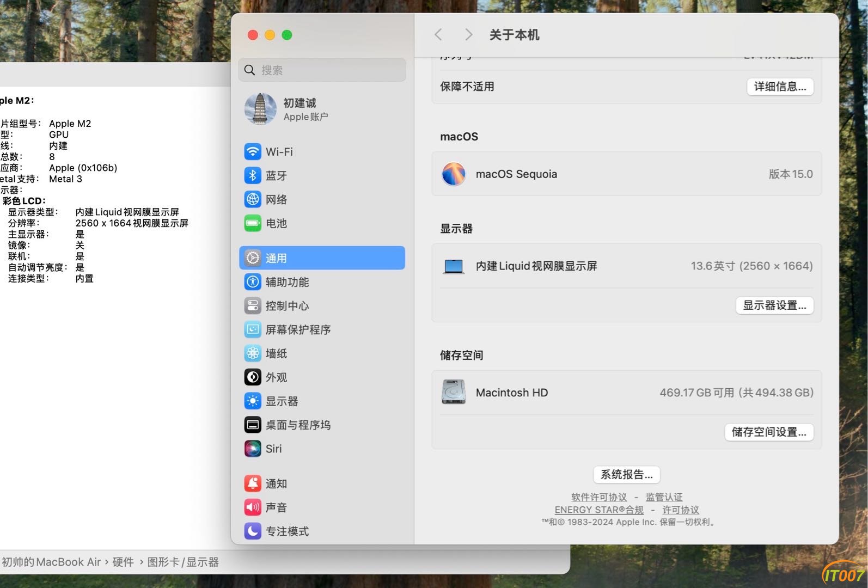This screenshot has width=868, height=588.
Task: Select the Battery icon in sidebar
Action: point(253,223)
